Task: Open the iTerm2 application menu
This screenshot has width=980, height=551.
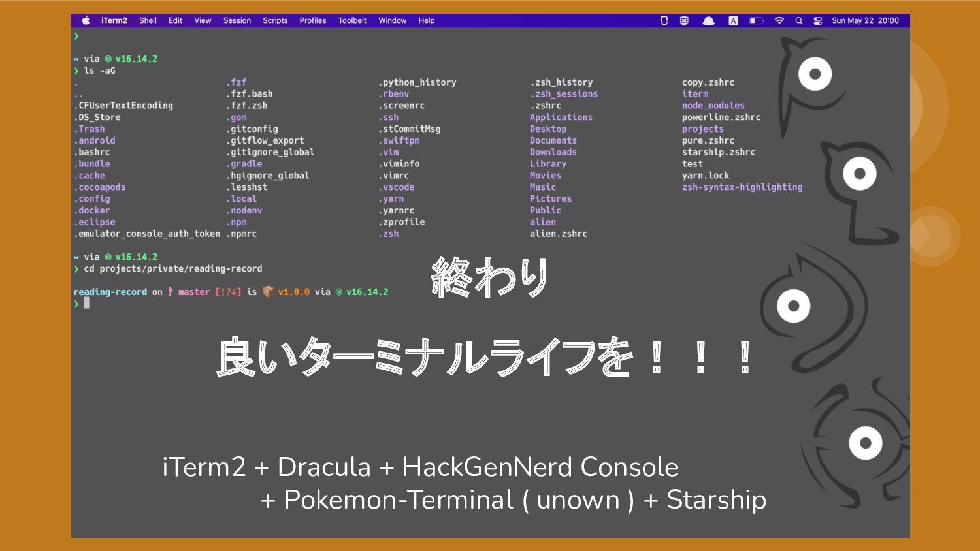Action: 114,20
